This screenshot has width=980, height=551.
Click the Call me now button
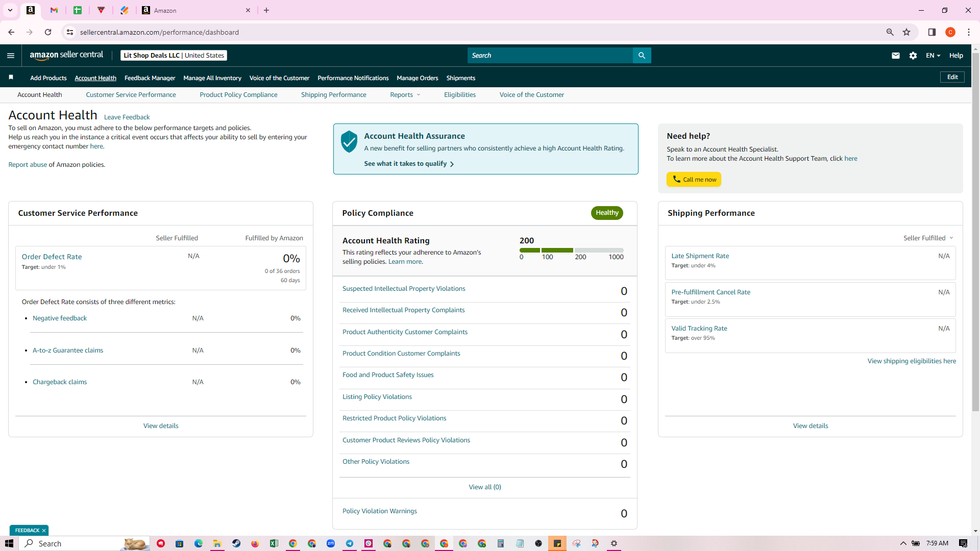pyautogui.click(x=694, y=180)
